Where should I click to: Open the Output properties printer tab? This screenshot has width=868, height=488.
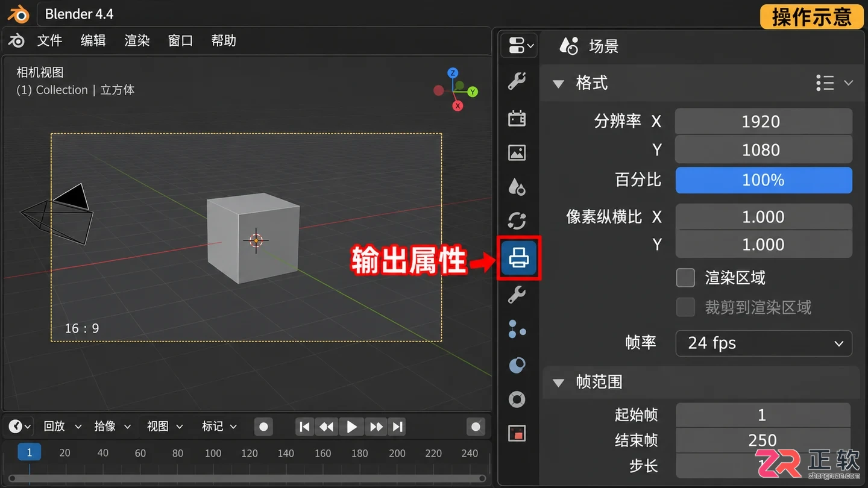[518, 258]
